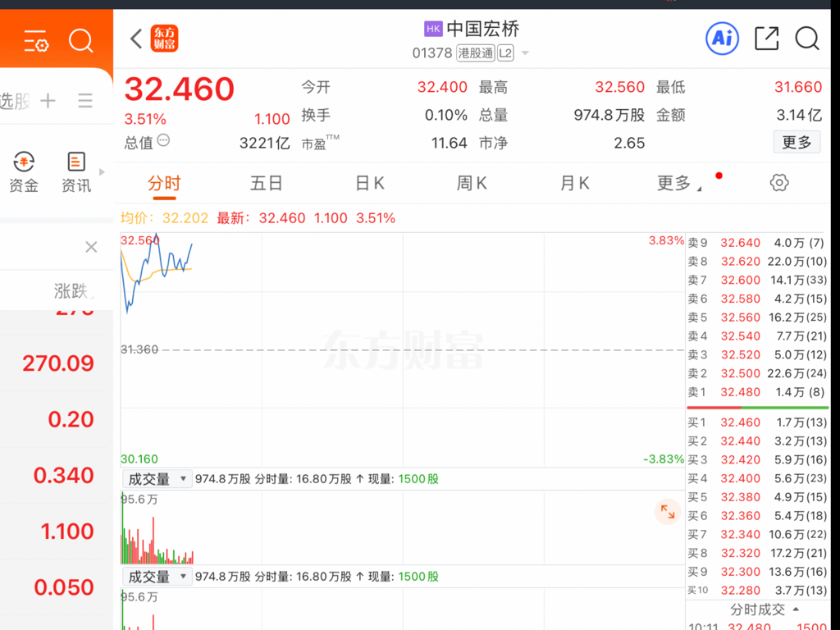Click the current price 32.460
This screenshot has width=840, height=630.
pyautogui.click(x=180, y=89)
